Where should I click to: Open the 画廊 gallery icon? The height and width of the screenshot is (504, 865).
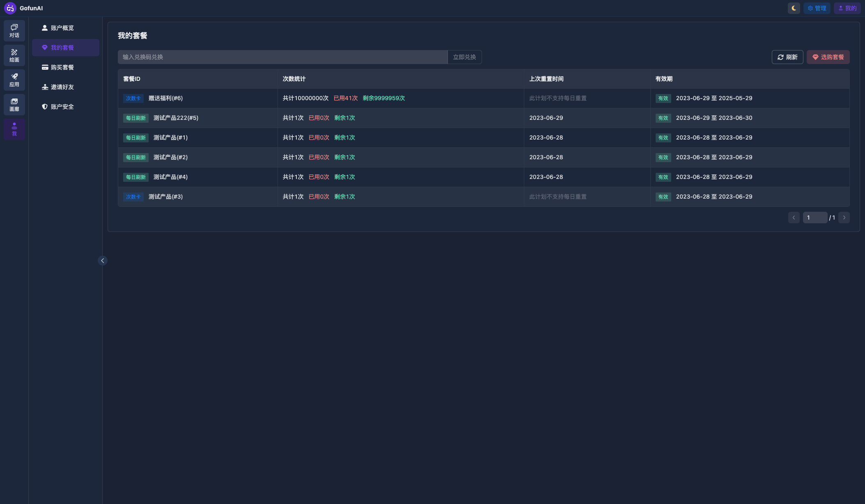[x=14, y=105]
